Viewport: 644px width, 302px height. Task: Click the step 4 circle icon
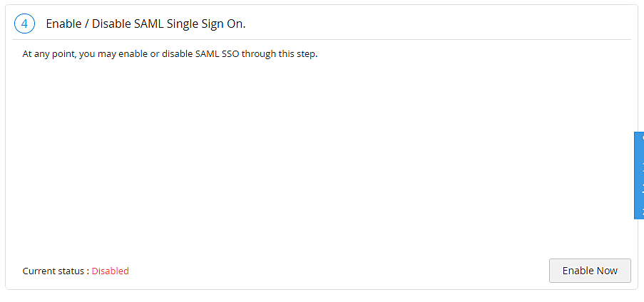24,24
